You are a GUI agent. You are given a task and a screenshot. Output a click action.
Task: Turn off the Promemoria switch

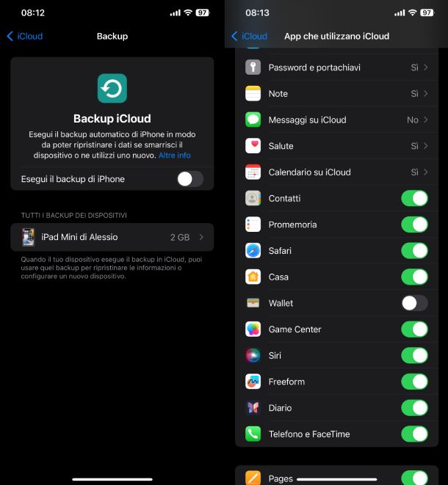tap(414, 225)
